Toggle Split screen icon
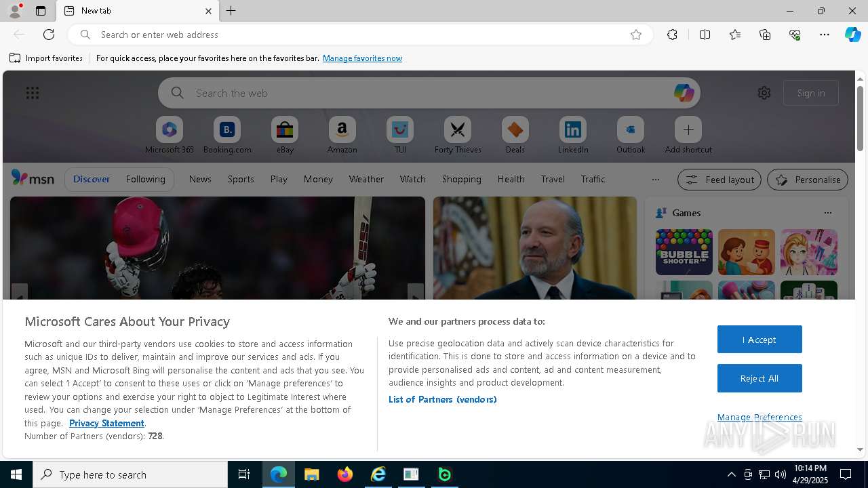This screenshot has width=868, height=488. (x=705, y=35)
